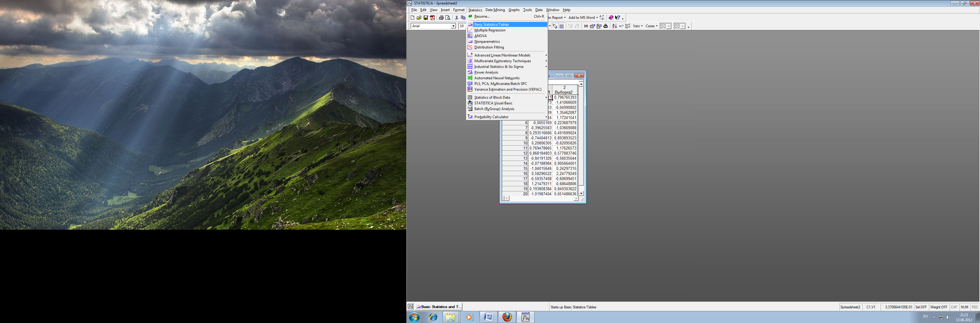
Task: Select Nonparametrics menu entry
Action: pos(507,42)
